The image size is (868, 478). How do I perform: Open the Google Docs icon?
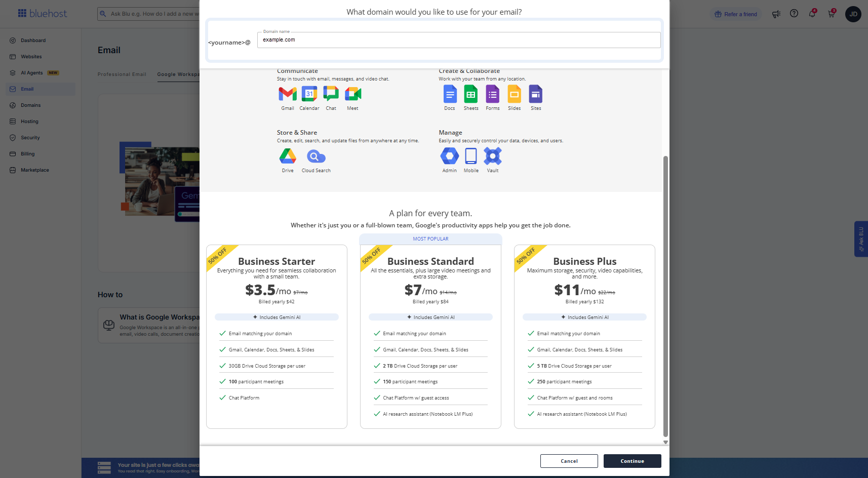(450, 94)
